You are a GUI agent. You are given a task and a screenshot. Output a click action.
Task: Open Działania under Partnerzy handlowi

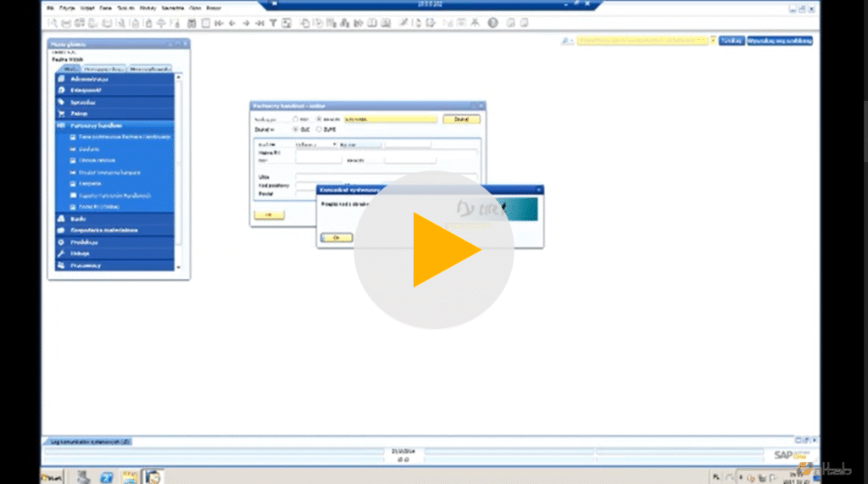point(88,149)
